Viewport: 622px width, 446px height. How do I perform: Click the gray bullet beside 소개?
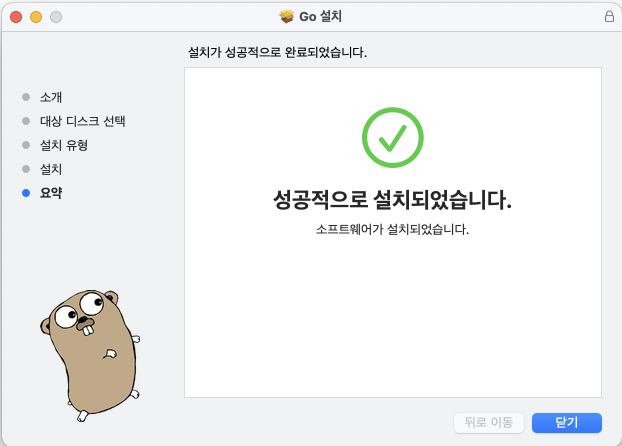(x=26, y=97)
